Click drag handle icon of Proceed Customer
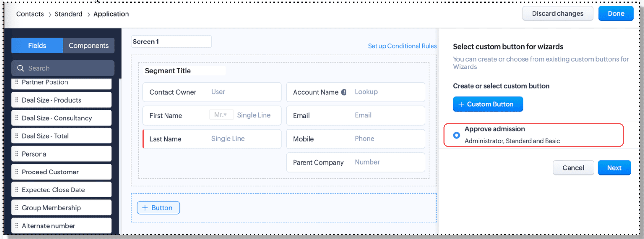 point(17,172)
